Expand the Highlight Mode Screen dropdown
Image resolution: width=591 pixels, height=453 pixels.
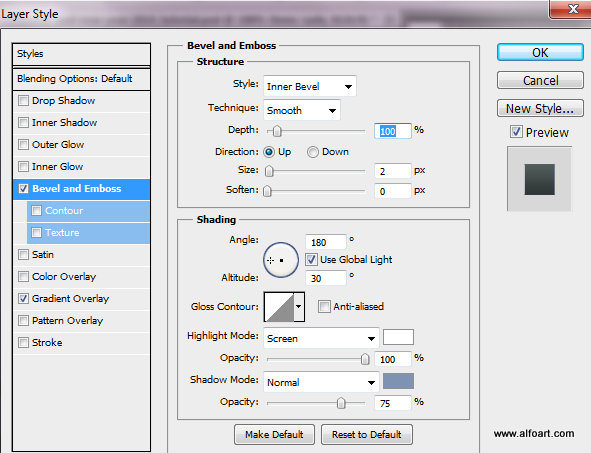321,338
